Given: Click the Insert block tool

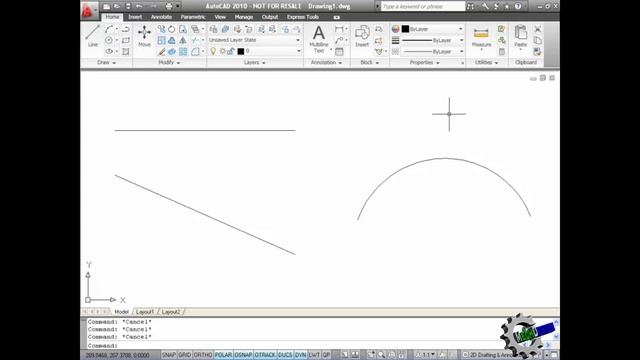Looking at the screenshot, I should click(362, 36).
